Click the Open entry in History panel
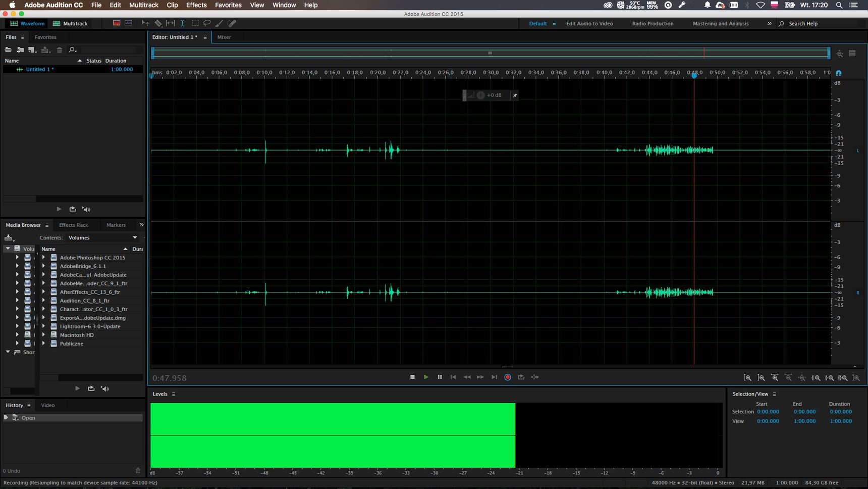The width and height of the screenshot is (868, 489). (x=73, y=418)
